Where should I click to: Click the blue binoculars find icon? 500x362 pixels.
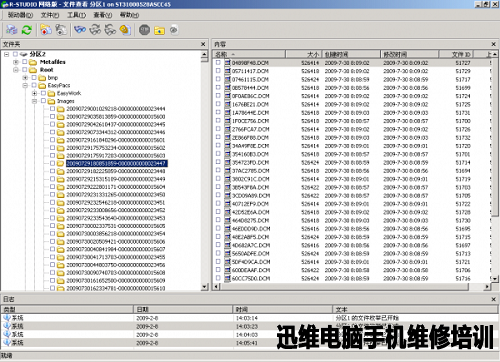click(80, 30)
